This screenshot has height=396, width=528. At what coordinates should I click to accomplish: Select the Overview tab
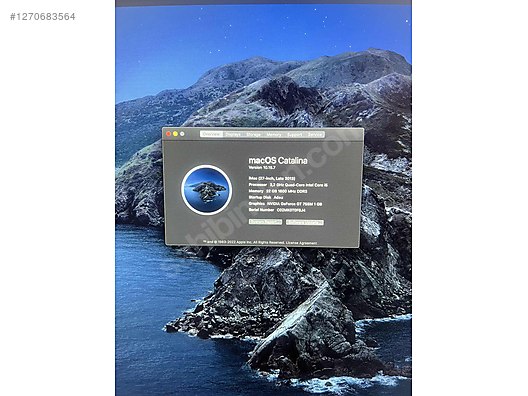tap(211, 134)
